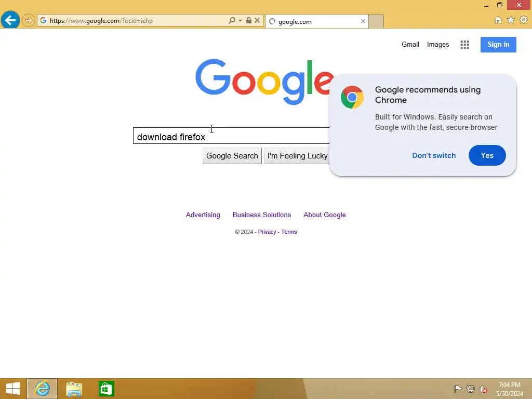Image resolution: width=532 pixels, height=399 pixels.
Task: Click the Chrome logo in the popup
Action: tap(352, 97)
